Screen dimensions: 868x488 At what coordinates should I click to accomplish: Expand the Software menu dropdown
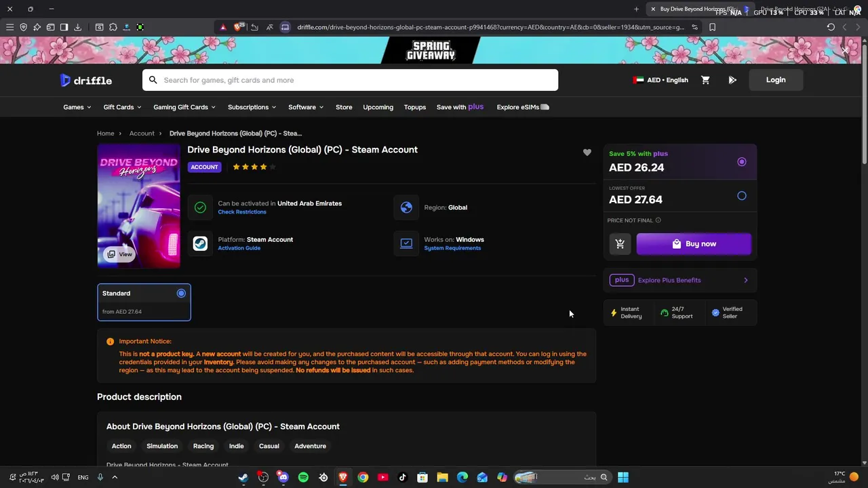pyautogui.click(x=306, y=107)
